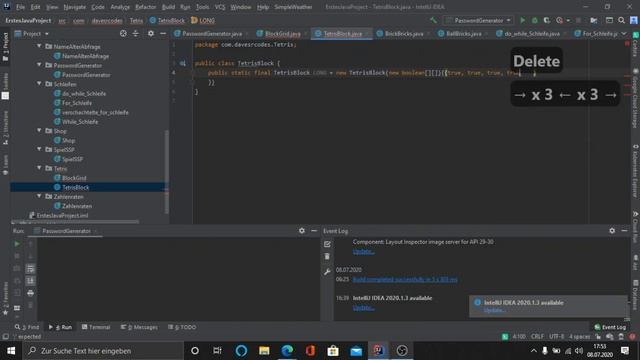This screenshot has width=640, height=360.
Task: Open File Explorer from the taskbar
Action: (264, 351)
